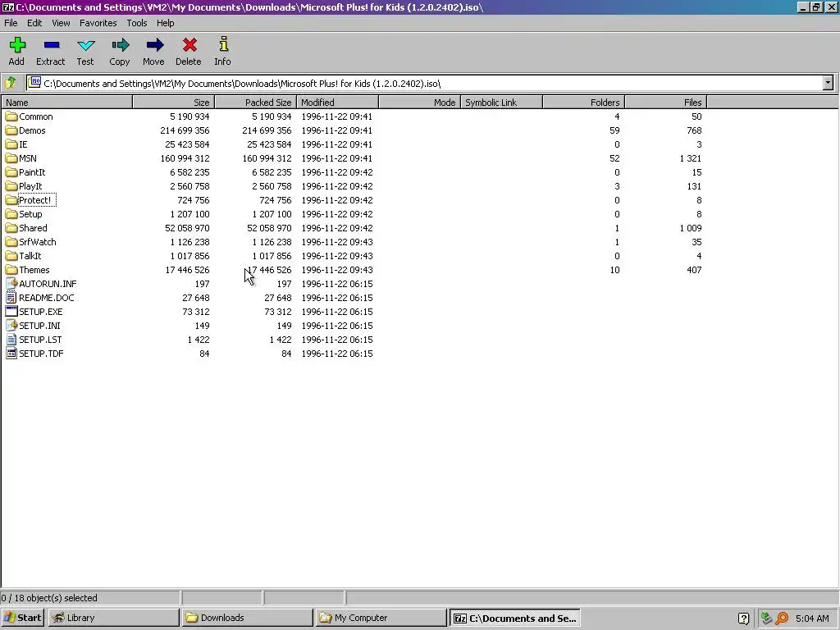Click the ISO icon in address bar
The width and height of the screenshot is (840, 630).
[34, 82]
